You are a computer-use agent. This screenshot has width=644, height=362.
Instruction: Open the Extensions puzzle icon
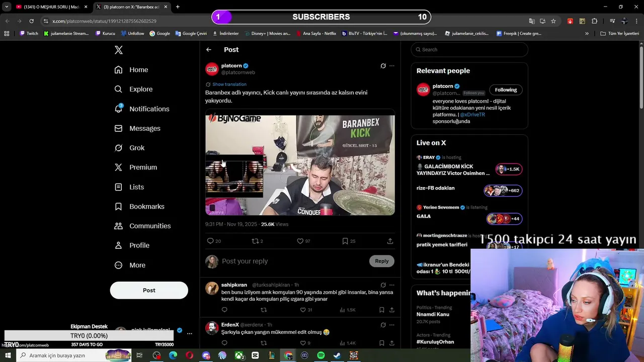tap(595, 21)
